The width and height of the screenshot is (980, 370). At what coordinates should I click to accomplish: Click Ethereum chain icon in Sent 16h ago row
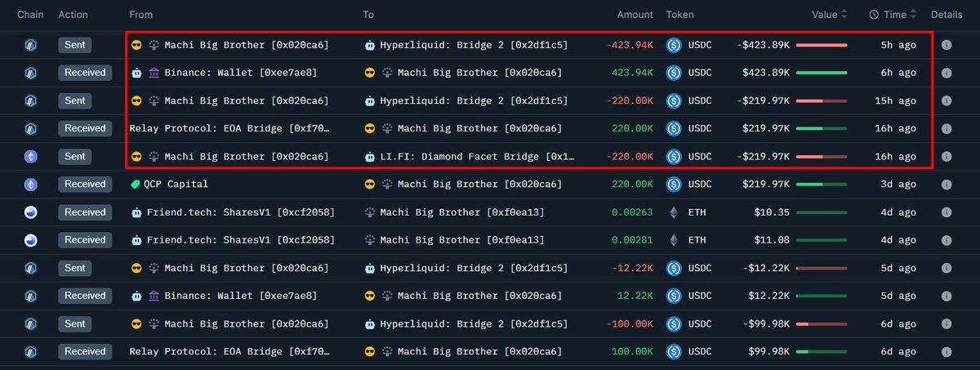coord(30,156)
